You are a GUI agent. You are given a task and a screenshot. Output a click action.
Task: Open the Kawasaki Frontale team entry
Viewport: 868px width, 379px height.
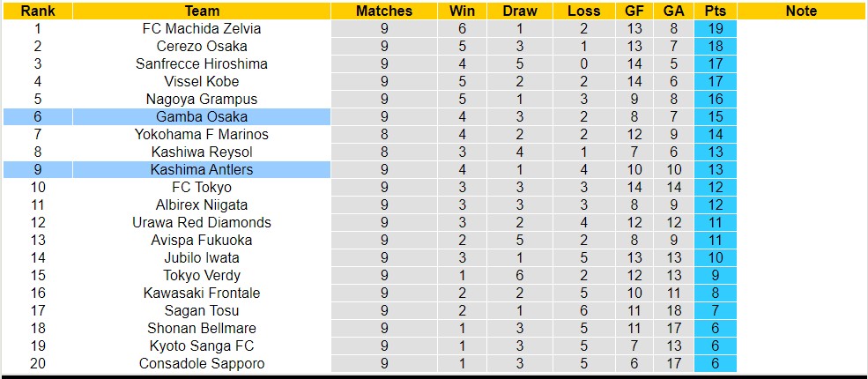coord(202,293)
